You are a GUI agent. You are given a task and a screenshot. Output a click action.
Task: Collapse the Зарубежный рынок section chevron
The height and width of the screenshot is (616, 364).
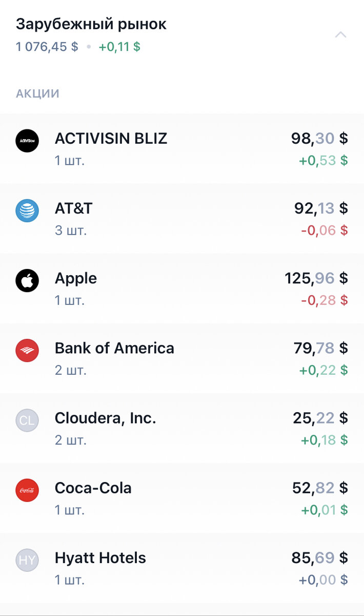[x=340, y=35]
